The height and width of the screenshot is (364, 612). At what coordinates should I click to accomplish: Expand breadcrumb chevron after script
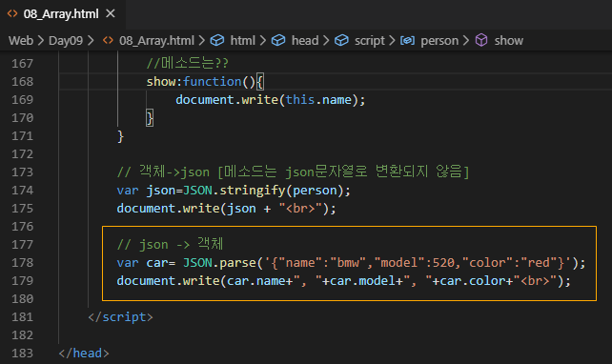[392, 41]
